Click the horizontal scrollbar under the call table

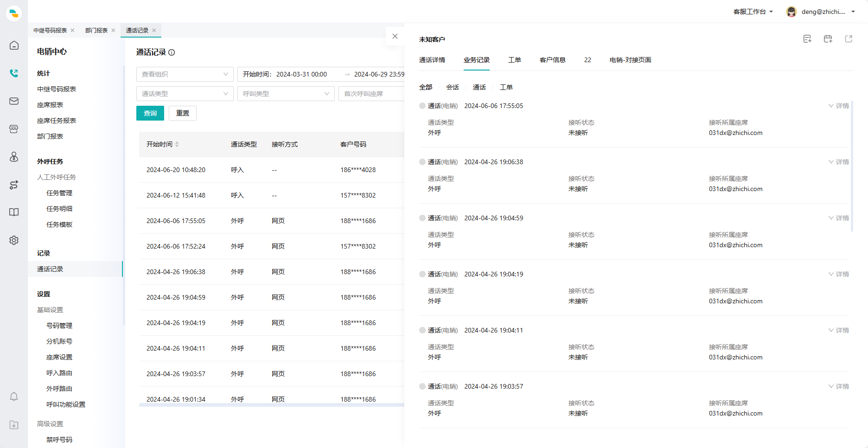272,405
